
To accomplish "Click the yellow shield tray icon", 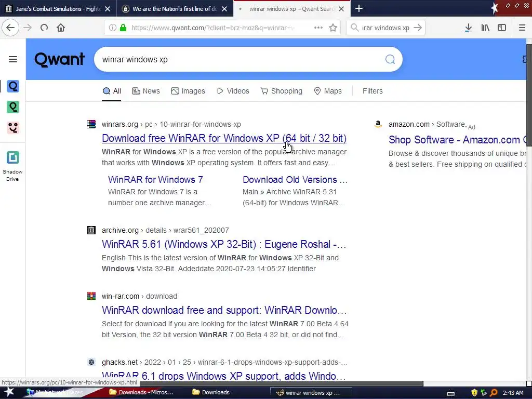I will point(474,393).
